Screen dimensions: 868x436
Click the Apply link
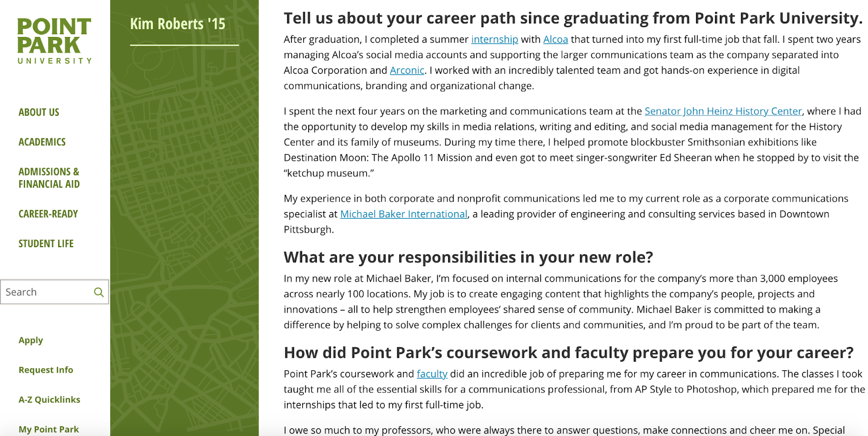pyautogui.click(x=31, y=340)
